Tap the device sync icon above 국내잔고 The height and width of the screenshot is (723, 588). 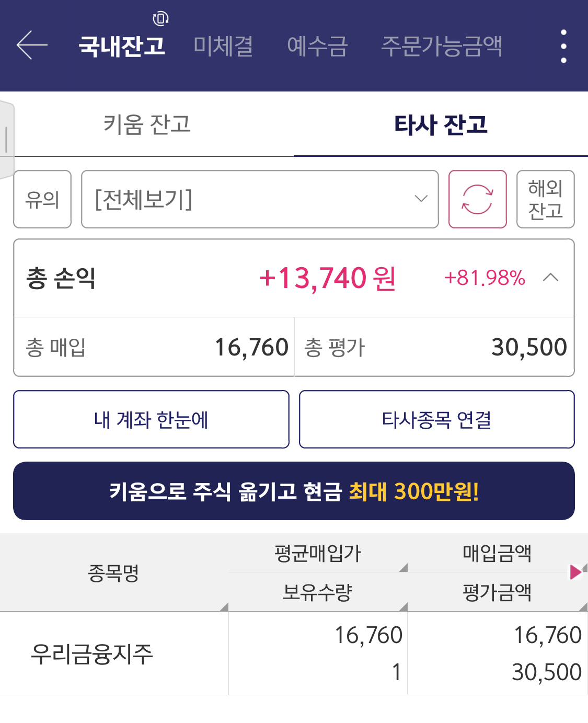160,19
